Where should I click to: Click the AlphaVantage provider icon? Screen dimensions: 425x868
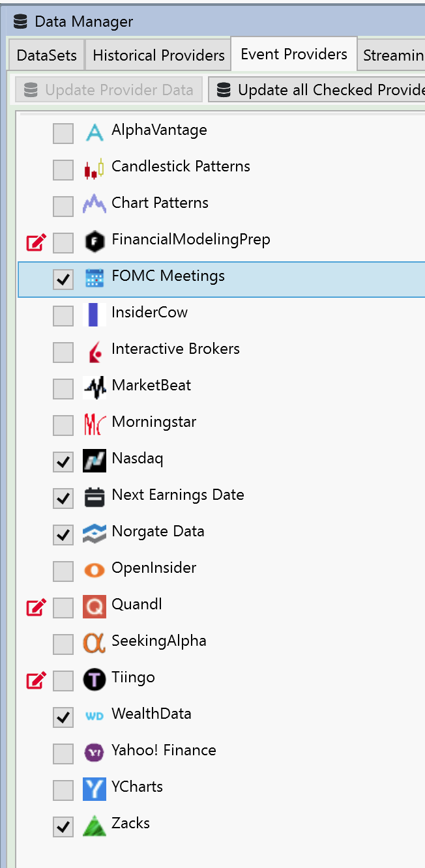95,133
